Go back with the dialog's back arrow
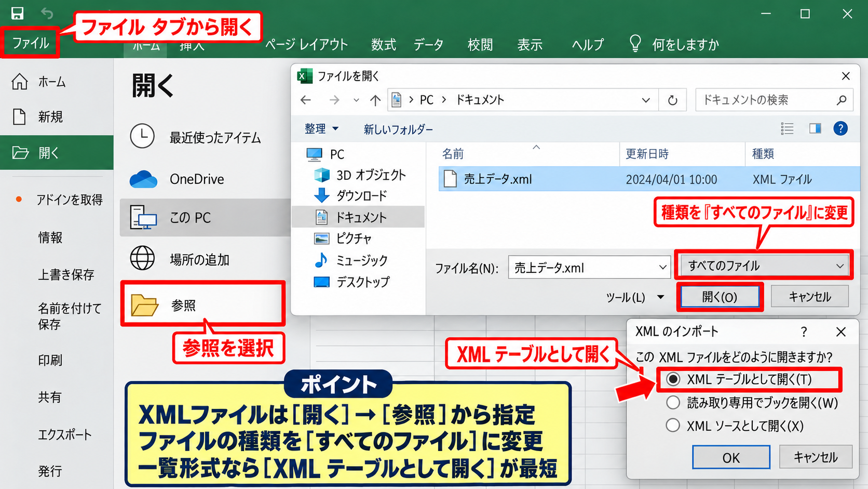Viewport: 868px width, 489px height. click(306, 100)
